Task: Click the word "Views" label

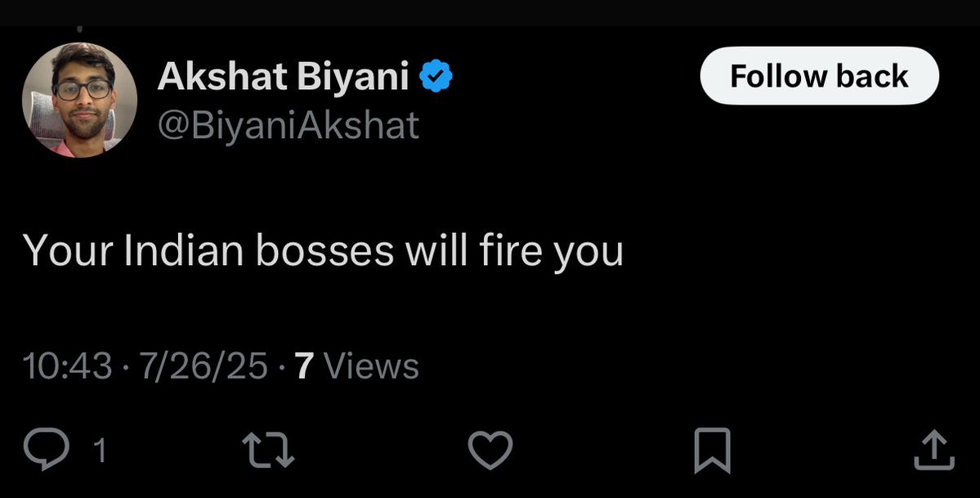Action: click(371, 366)
